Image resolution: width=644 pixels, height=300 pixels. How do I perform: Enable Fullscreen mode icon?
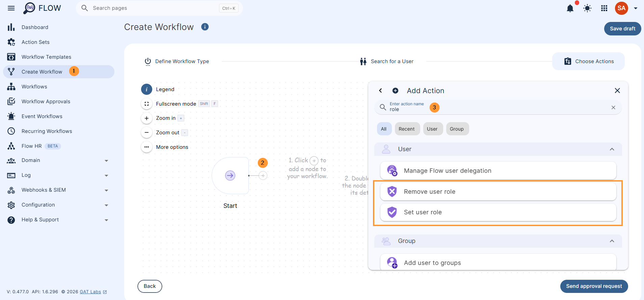[146, 104]
